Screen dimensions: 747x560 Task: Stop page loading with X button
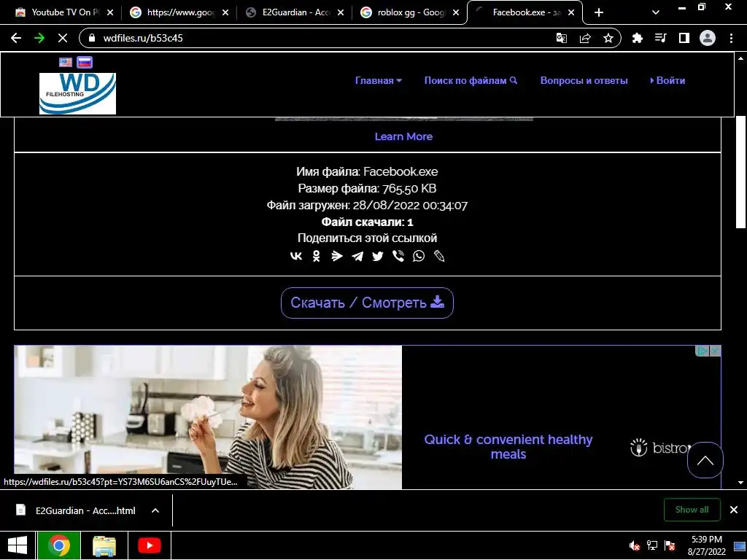tap(63, 38)
